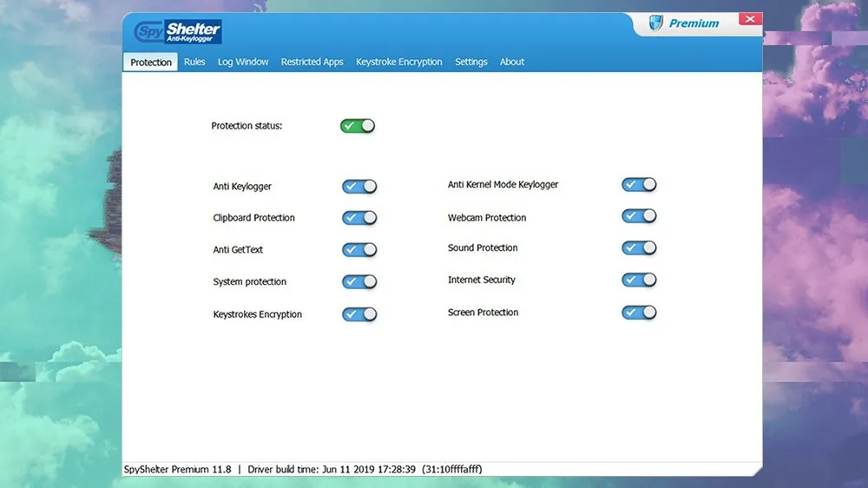Open the Rules tab
Screen dimensions: 868x488
click(x=194, y=62)
